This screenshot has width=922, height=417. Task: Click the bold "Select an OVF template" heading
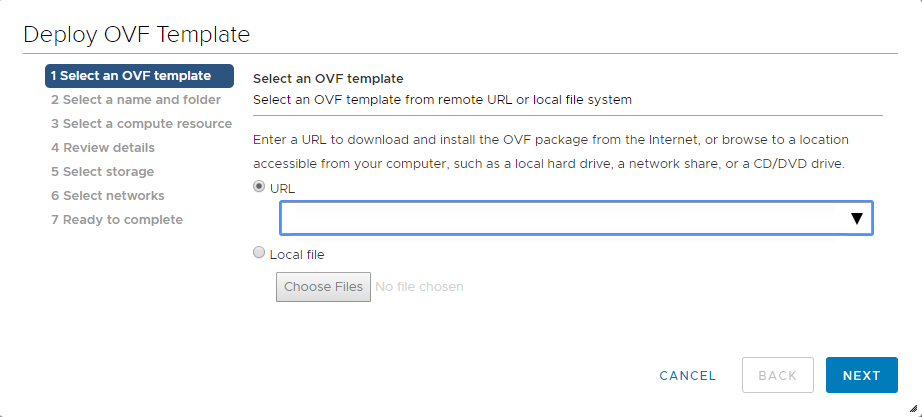pos(328,78)
